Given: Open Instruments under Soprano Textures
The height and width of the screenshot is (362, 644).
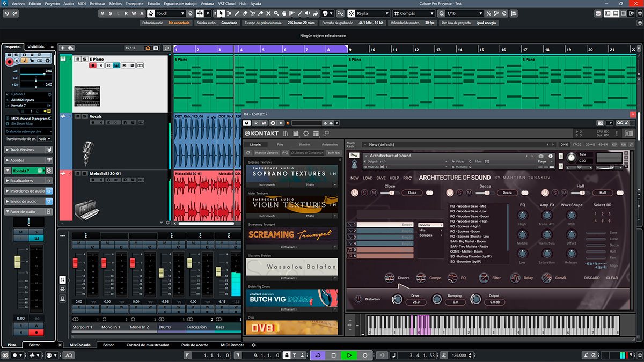Looking at the screenshot, I should 267,184.
